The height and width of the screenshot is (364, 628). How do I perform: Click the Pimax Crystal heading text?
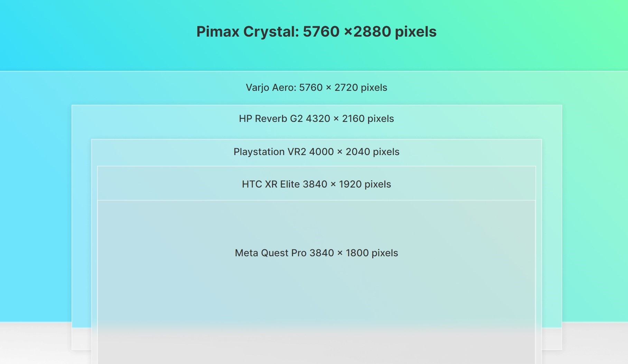[x=316, y=32]
